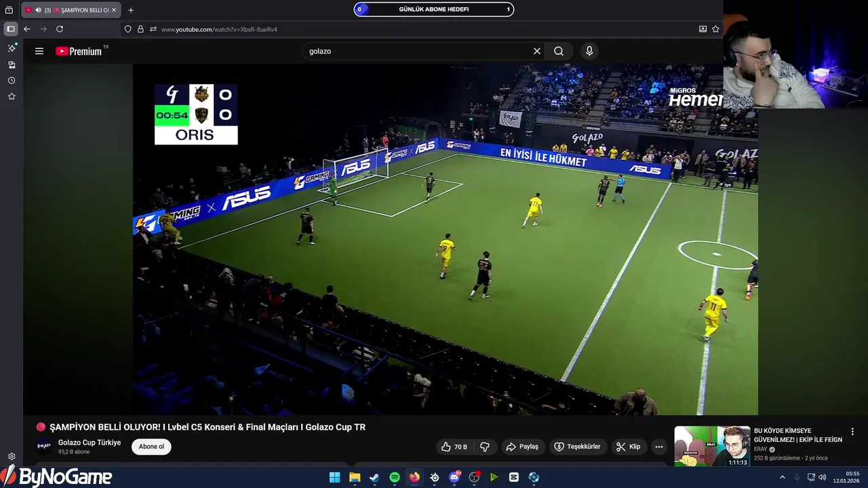Open File Explorer from the taskbar

point(355,477)
